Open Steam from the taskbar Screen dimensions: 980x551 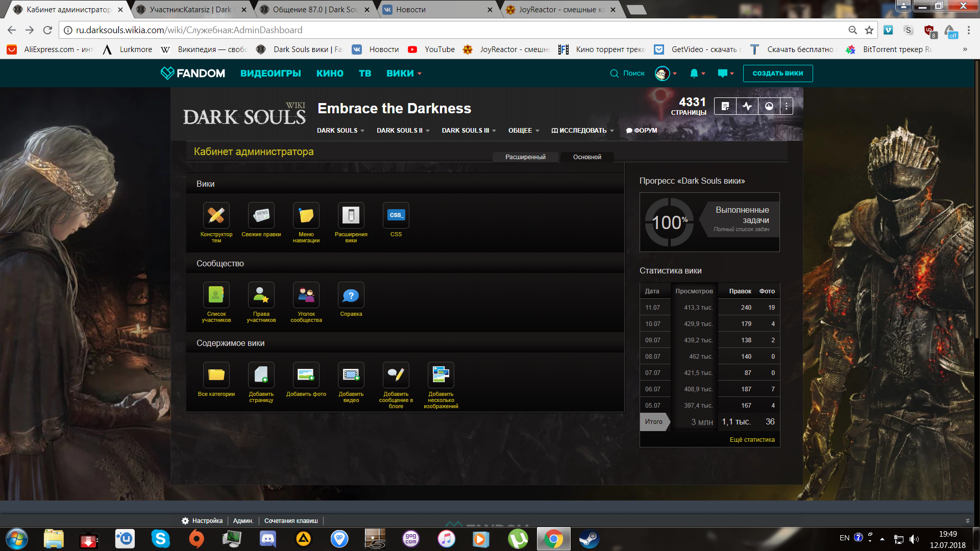[589, 539]
